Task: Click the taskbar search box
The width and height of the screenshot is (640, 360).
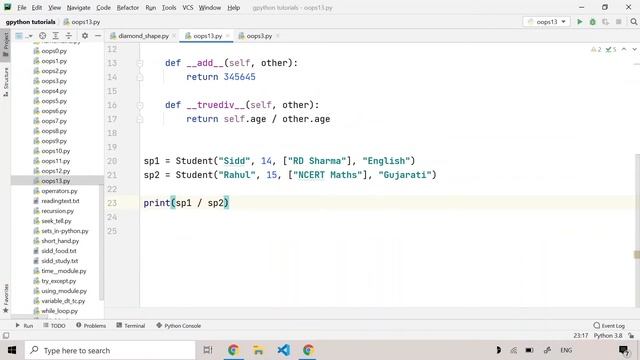Action: (x=110, y=350)
